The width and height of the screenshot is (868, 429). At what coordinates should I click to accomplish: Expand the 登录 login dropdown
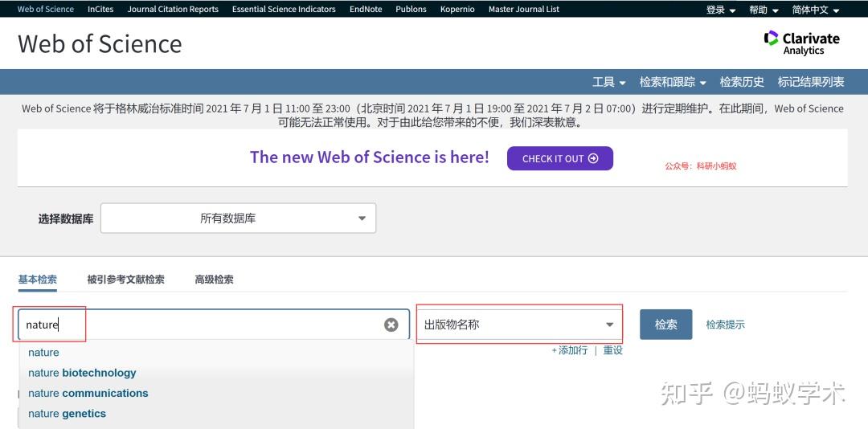721,10
